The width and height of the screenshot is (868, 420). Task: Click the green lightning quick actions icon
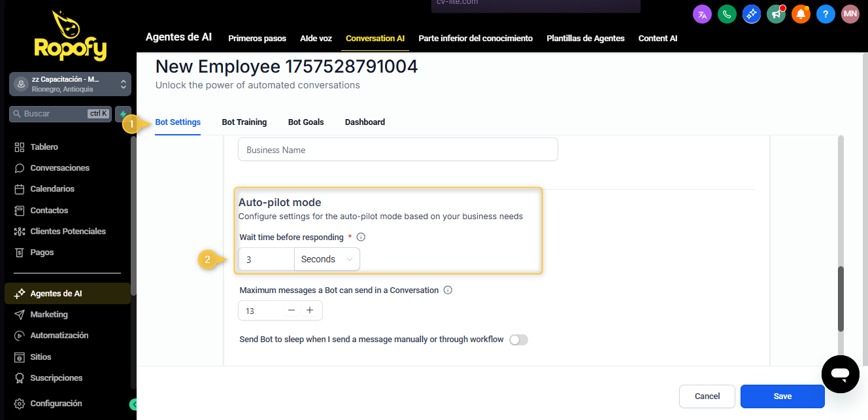click(123, 114)
